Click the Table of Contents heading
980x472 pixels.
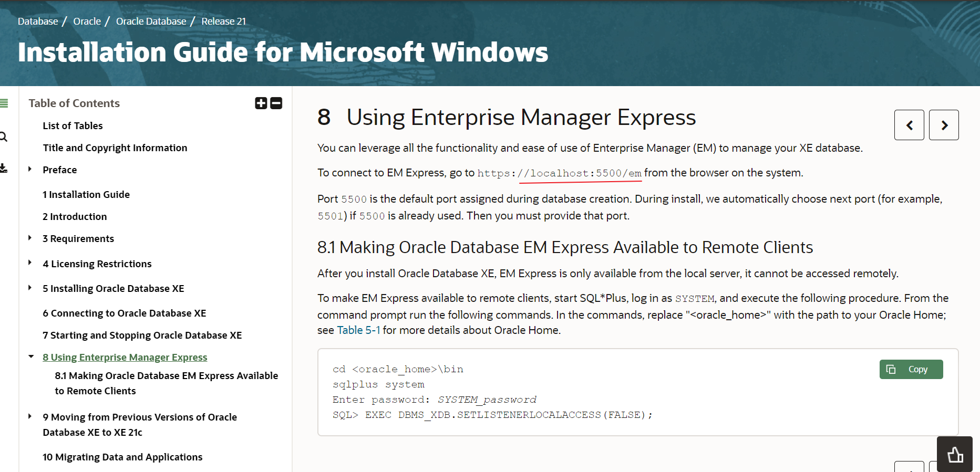click(74, 103)
